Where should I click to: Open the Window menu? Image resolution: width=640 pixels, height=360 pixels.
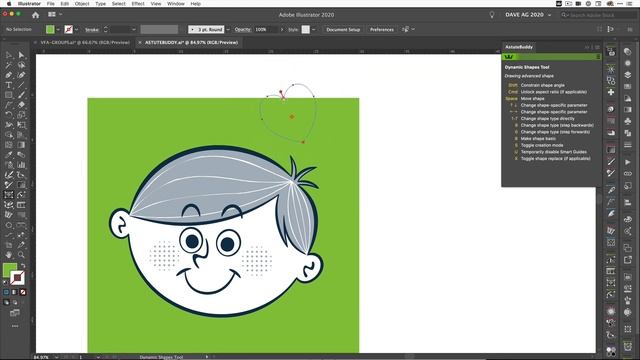[x=176, y=4]
